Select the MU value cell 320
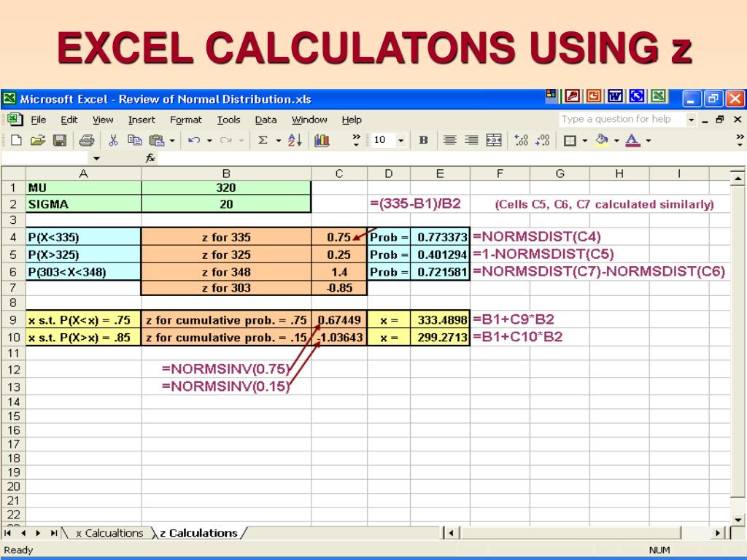The height and width of the screenshot is (560, 747). click(226, 187)
